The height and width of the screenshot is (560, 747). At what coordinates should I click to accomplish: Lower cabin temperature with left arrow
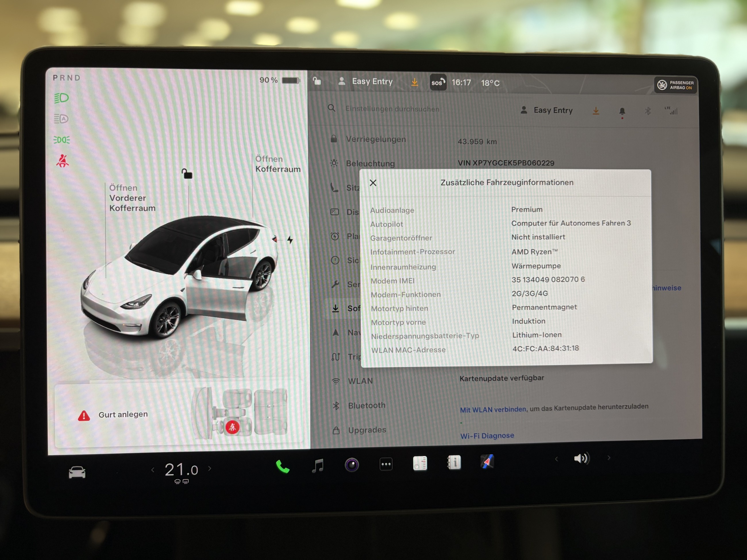pyautogui.click(x=153, y=470)
